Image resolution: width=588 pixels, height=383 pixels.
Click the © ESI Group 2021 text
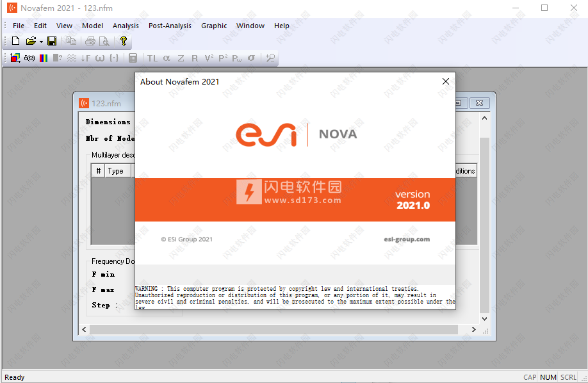(x=187, y=240)
